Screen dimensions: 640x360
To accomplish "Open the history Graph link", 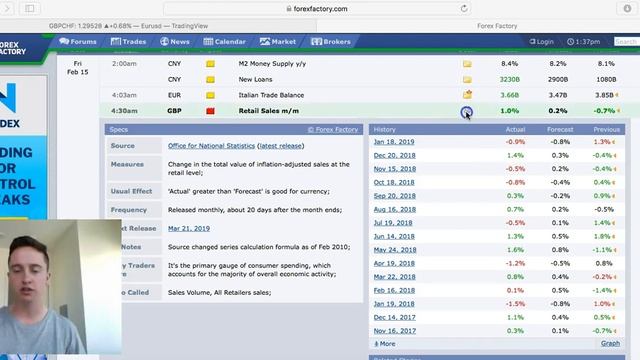I will pos(610,344).
